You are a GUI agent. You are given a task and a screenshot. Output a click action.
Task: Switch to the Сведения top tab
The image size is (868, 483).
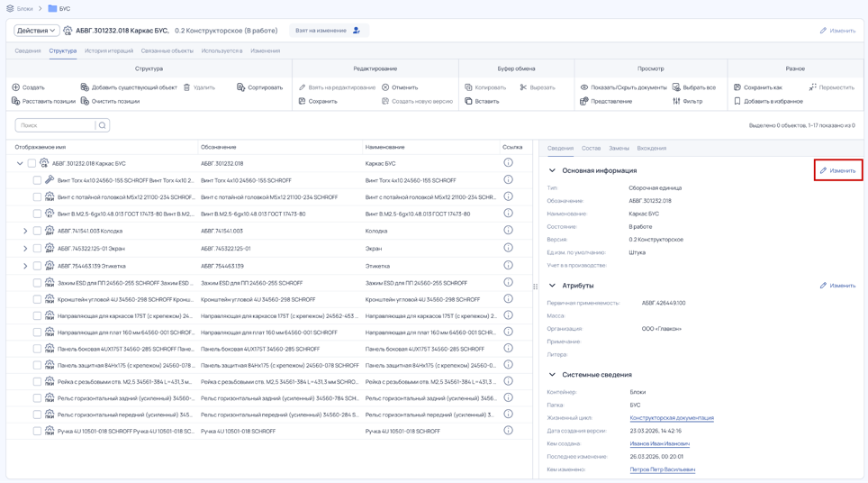pyautogui.click(x=28, y=51)
